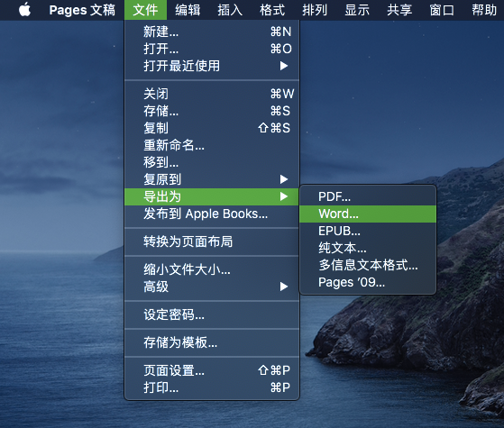504x428 pixels.
Task: Open the 帮助 menu
Action: (x=484, y=10)
